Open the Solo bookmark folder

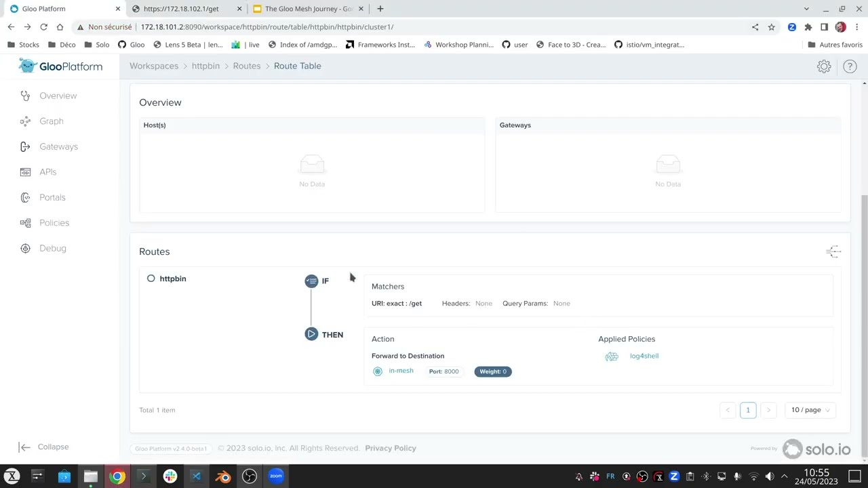(96, 45)
